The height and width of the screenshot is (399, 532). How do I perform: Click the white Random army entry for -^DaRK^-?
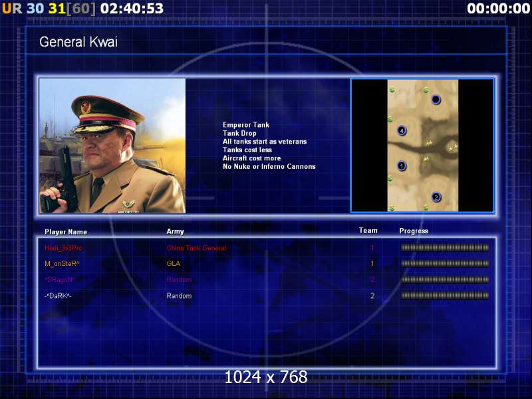point(179,296)
